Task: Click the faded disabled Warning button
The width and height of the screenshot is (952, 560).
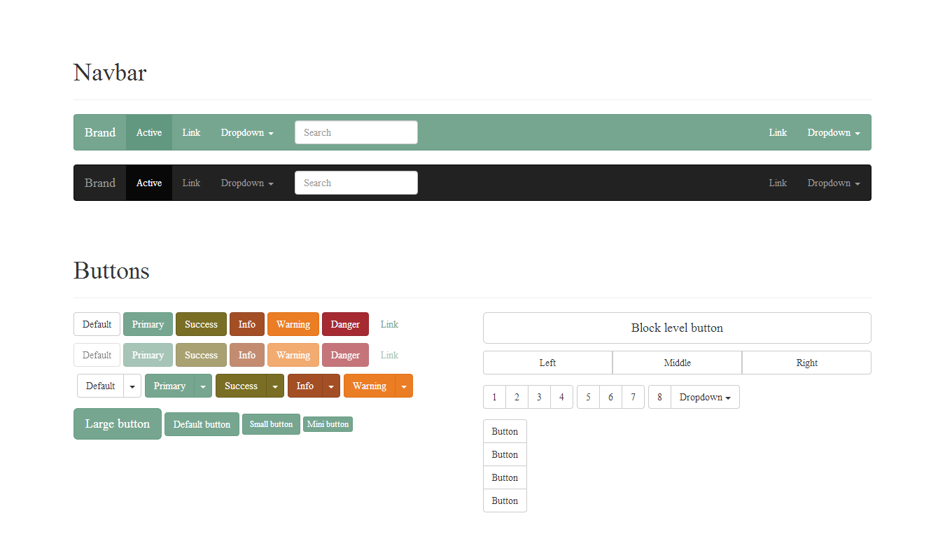Action: coord(293,355)
